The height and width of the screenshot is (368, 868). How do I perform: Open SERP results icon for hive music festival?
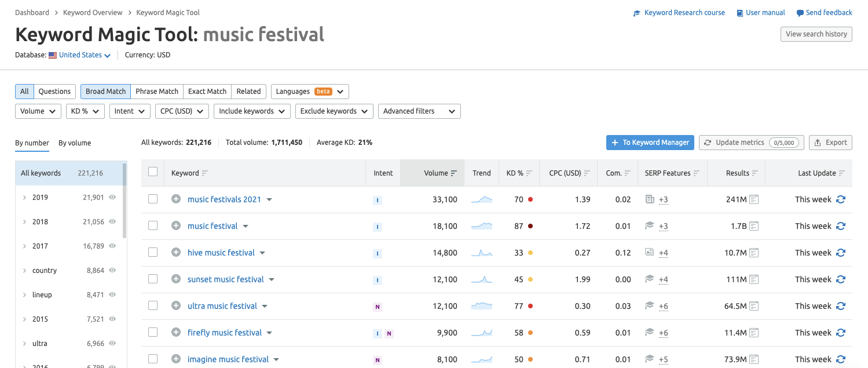pos(754,253)
